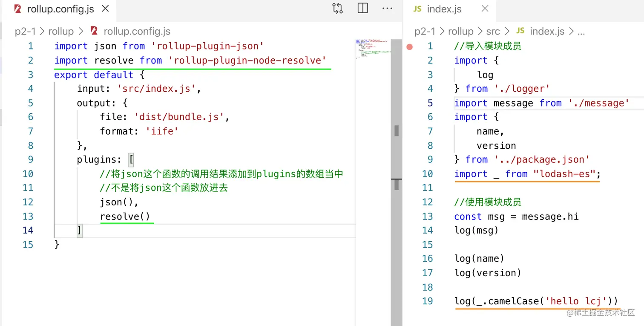This screenshot has width=644, height=326.
Task: Click the minimap in the rollup.config.js editor
Action: (373, 49)
